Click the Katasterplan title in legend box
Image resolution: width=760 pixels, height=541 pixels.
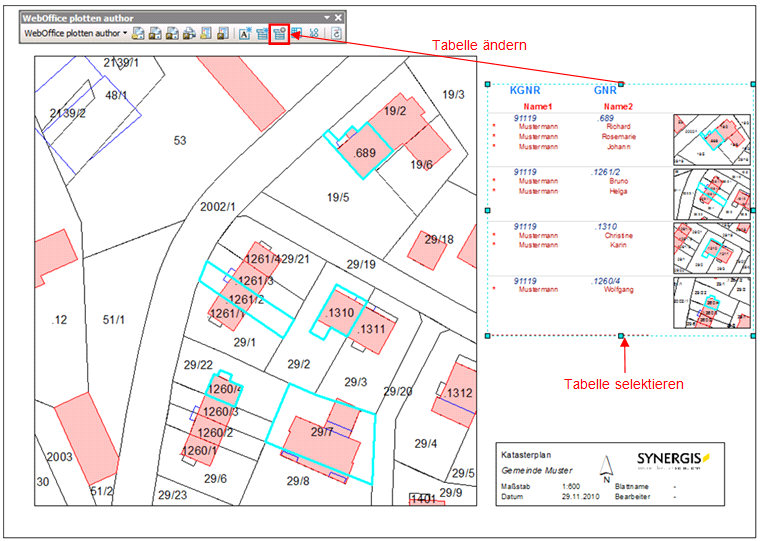tap(526, 455)
